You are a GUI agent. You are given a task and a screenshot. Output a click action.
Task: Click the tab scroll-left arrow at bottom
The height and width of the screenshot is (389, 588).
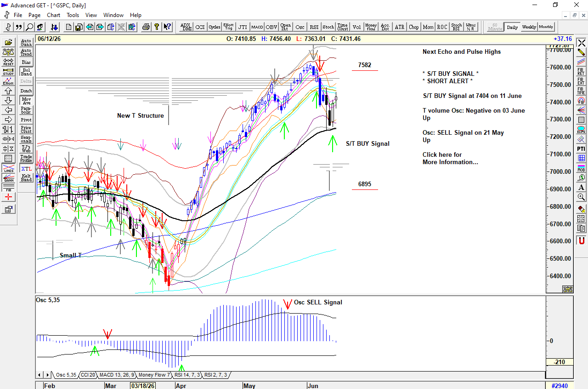pyautogui.click(x=40, y=375)
